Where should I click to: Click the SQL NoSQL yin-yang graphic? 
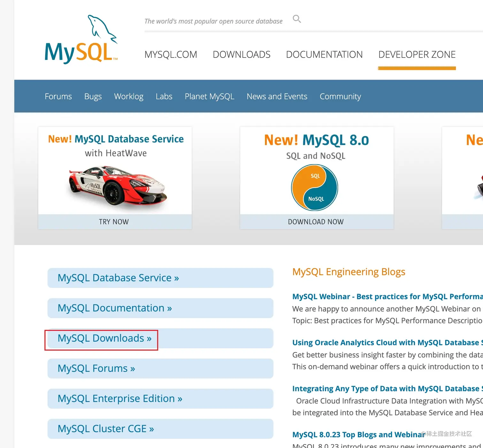(x=315, y=188)
